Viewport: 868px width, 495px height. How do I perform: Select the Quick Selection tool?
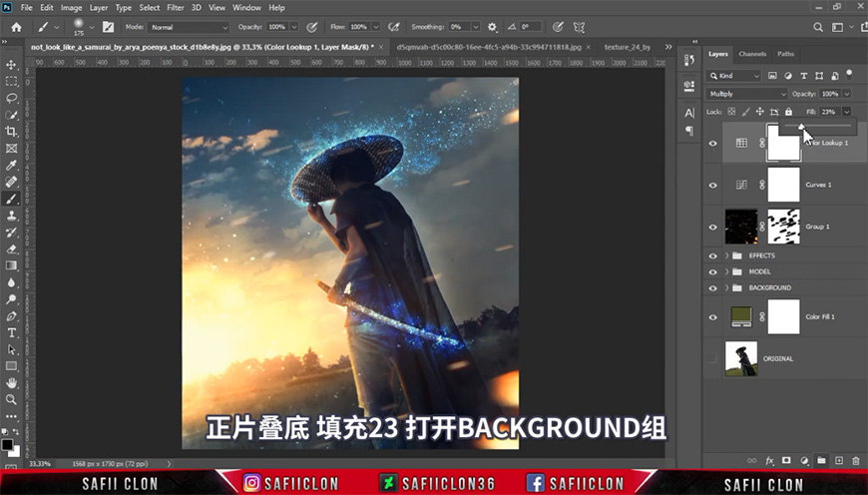point(11,115)
